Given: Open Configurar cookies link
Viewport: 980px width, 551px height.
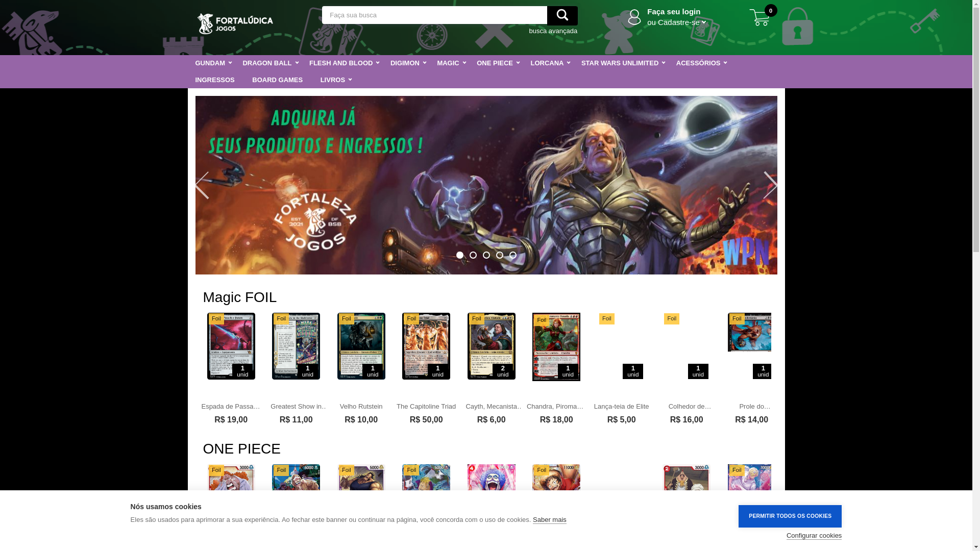Looking at the screenshot, I should point(814,536).
